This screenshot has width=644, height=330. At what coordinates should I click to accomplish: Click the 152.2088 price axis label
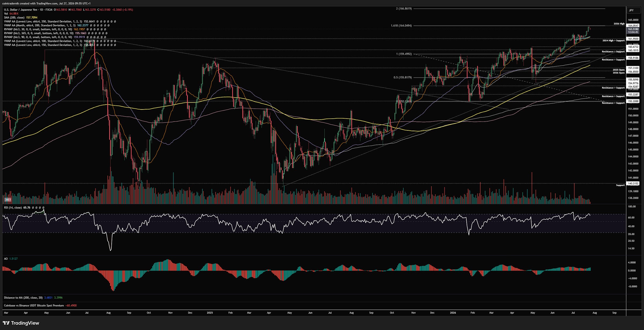point(633,101)
